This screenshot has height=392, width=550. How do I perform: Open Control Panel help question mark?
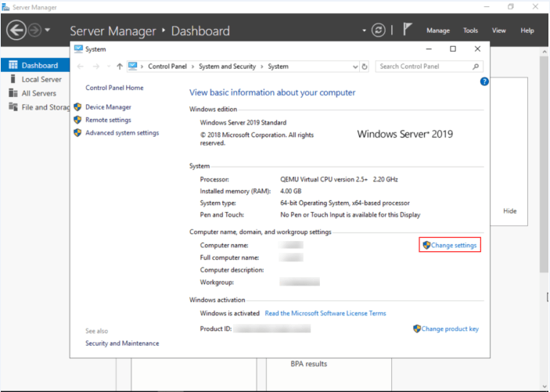click(484, 81)
